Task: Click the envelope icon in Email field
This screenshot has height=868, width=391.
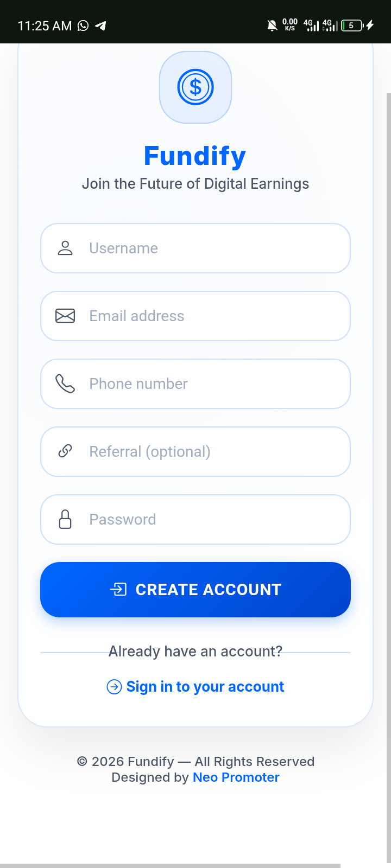Action: (x=65, y=316)
